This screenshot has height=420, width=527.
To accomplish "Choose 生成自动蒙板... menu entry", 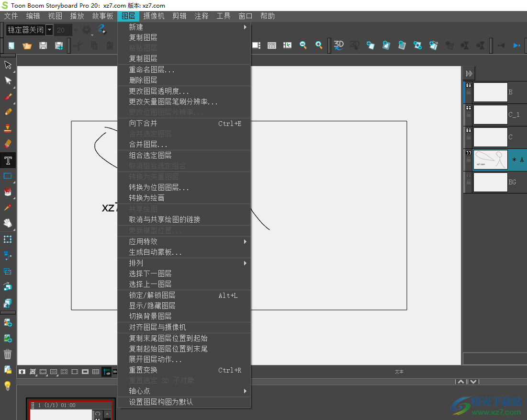I will coord(184,252).
